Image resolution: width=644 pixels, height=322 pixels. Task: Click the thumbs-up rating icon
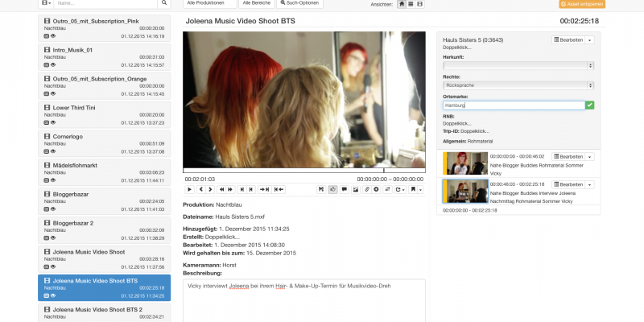[x=332, y=189]
